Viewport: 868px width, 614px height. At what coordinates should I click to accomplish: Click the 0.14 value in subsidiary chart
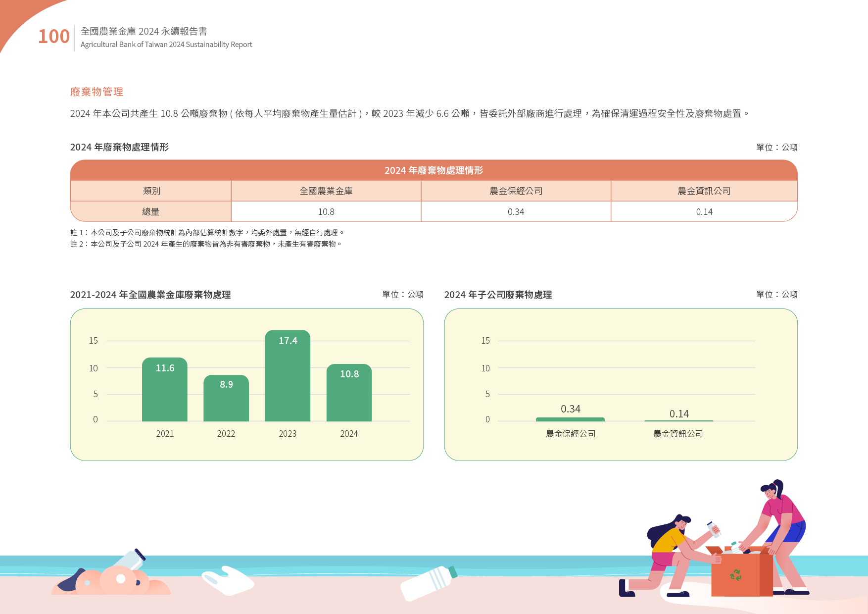click(679, 414)
